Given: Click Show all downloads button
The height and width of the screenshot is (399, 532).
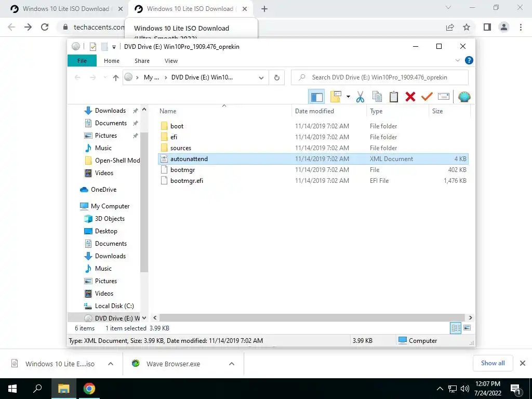Looking at the screenshot, I should (x=493, y=363).
